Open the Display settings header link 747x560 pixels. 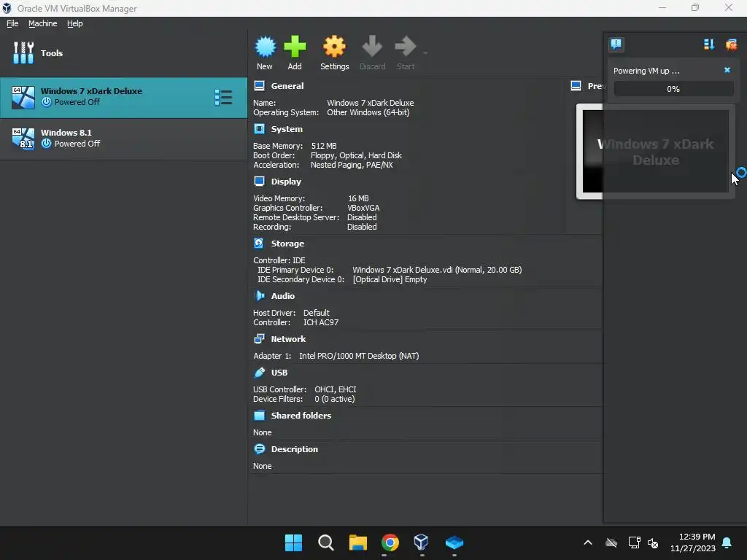point(286,182)
